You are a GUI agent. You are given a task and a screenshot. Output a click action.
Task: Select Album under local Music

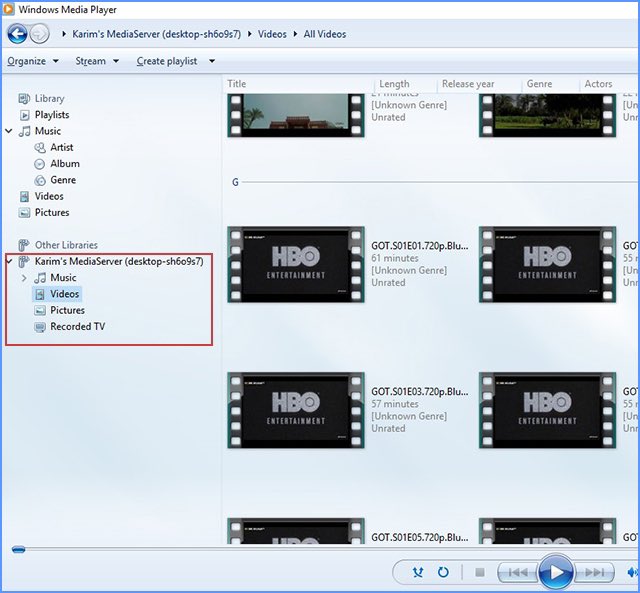coord(65,164)
